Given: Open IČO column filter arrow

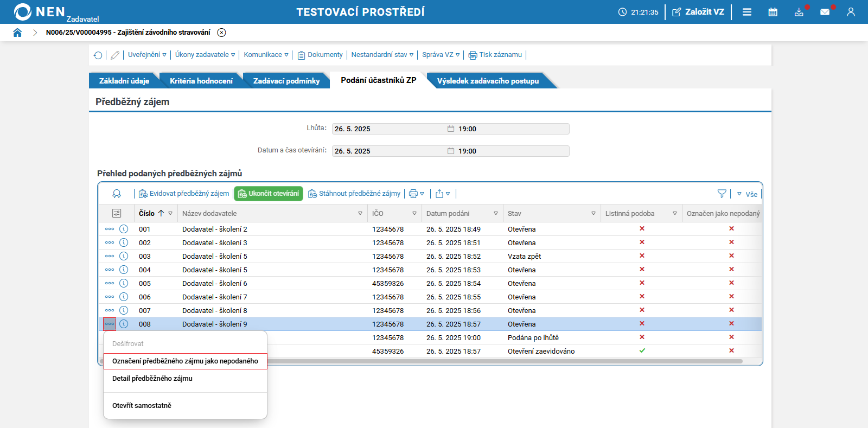Looking at the screenshot, I should pos(414,214).
